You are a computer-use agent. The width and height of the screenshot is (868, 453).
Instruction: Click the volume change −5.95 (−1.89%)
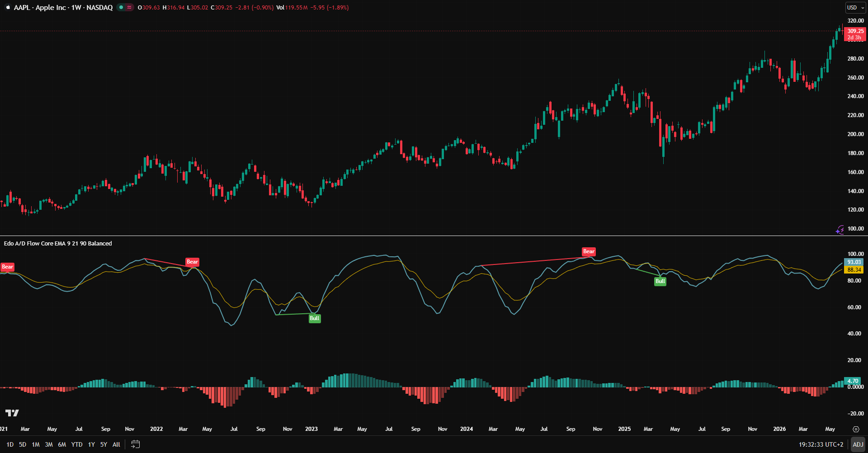pos(330,8)
